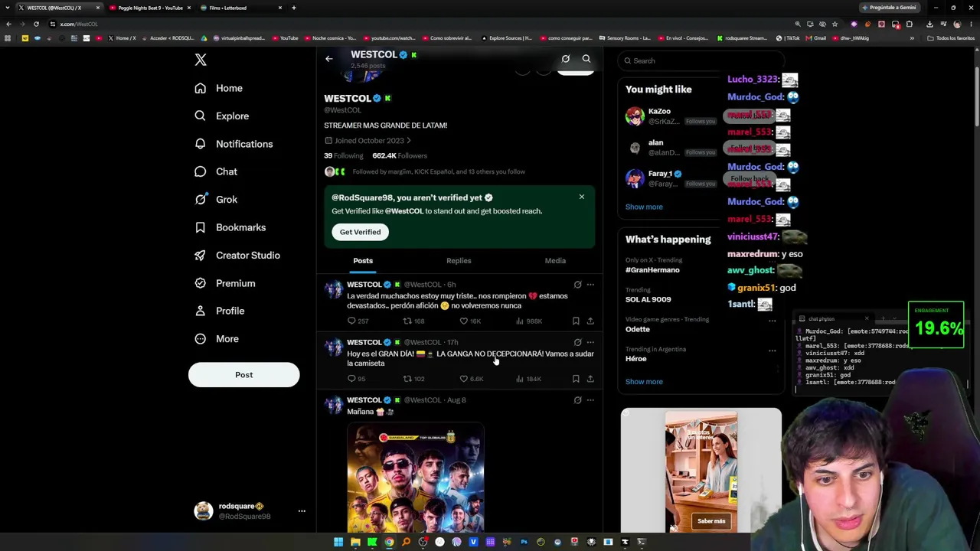Open KaZoo's suggested profile

[659, 112]
